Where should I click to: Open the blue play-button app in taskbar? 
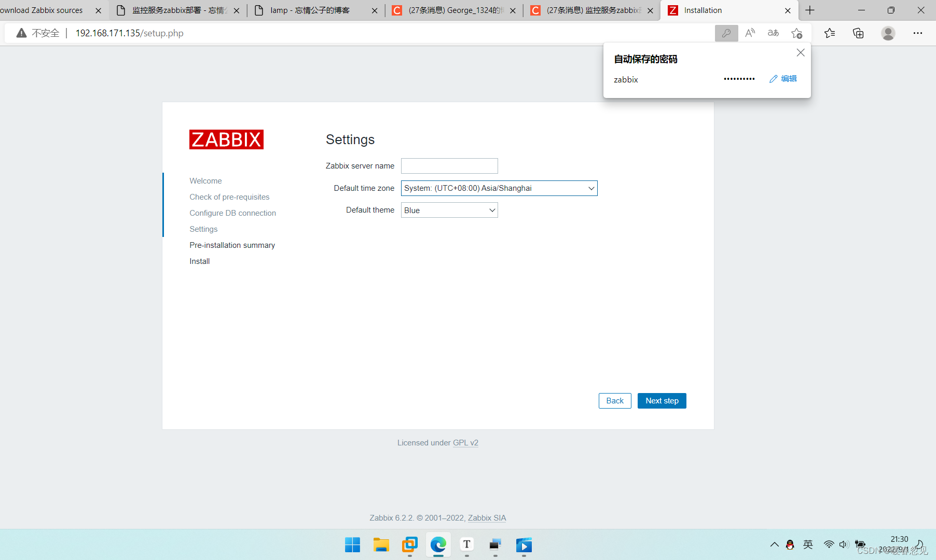pos(524,545)
